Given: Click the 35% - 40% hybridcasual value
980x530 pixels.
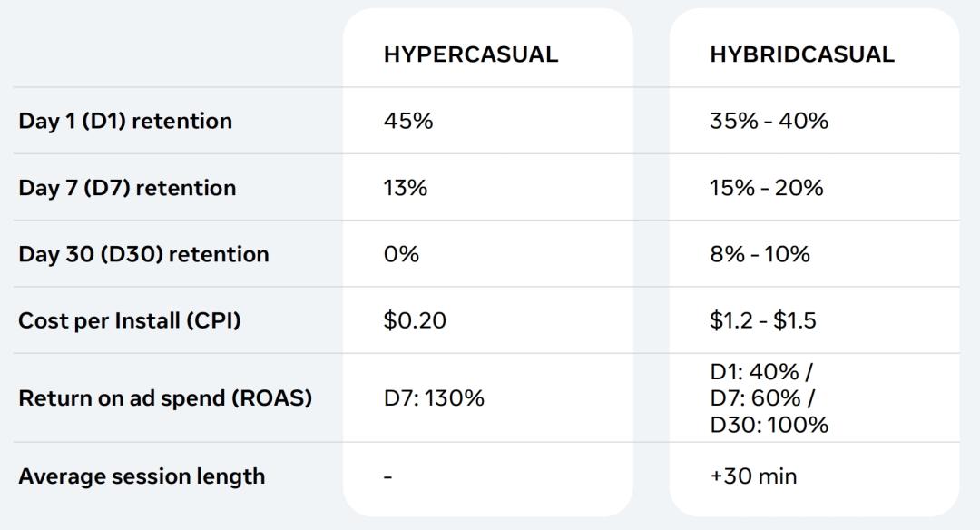Looking at the screenshot, I should pyautogui.click(x=769, y=121).
